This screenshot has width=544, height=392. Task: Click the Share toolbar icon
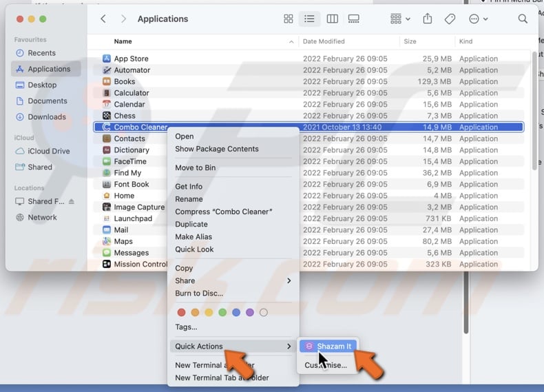tap(428, 19)
